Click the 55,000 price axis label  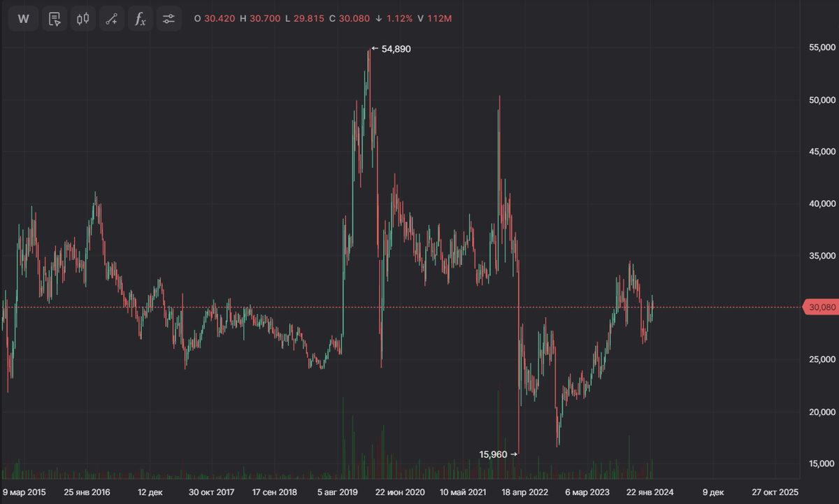pyautogui.click(x=822, y=48)
